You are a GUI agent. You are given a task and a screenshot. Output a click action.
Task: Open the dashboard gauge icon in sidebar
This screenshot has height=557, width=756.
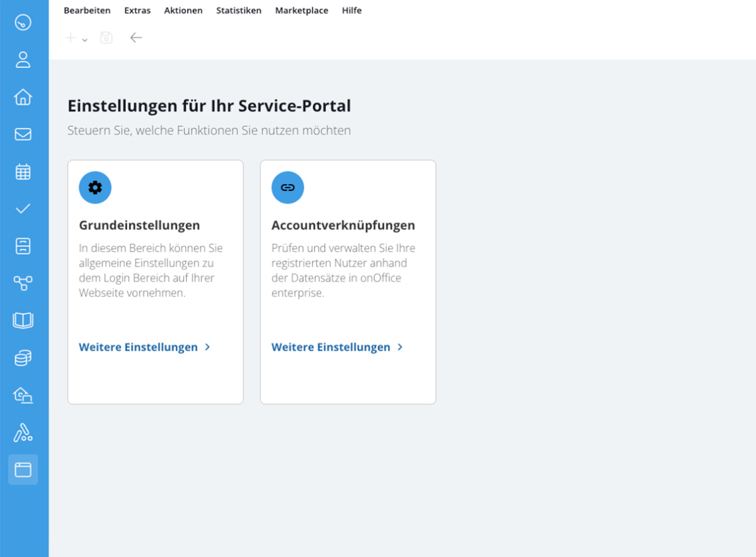[23, 23]
